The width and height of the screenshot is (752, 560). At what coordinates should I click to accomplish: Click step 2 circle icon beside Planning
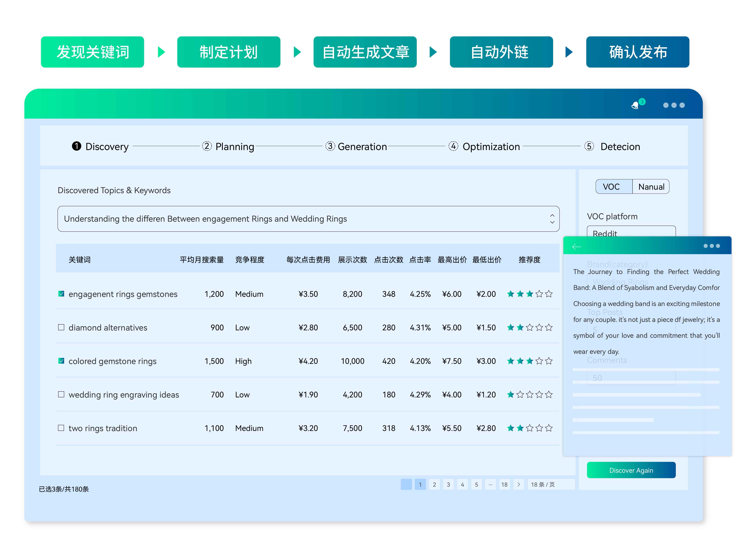pos(207,146)
